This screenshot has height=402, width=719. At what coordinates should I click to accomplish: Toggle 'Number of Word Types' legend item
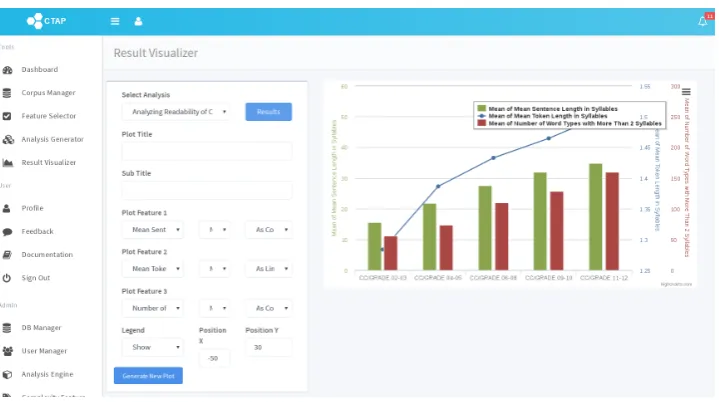coord(570,123)
